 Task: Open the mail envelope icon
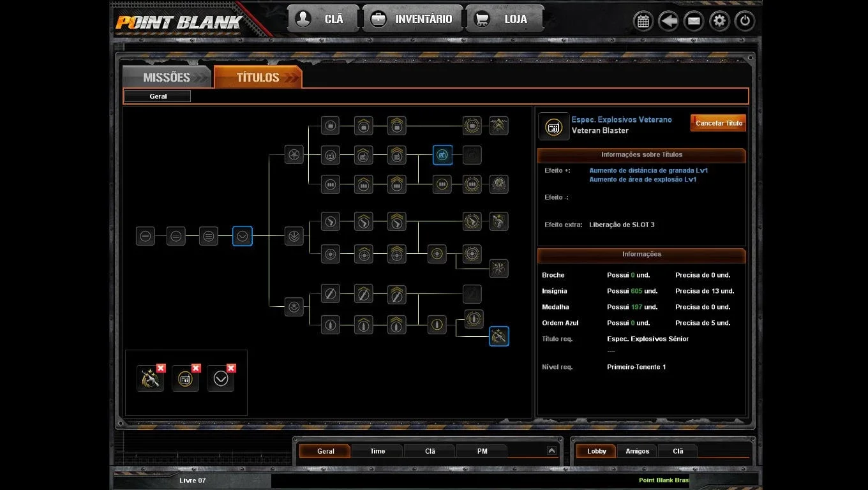(x=694, y=21)
